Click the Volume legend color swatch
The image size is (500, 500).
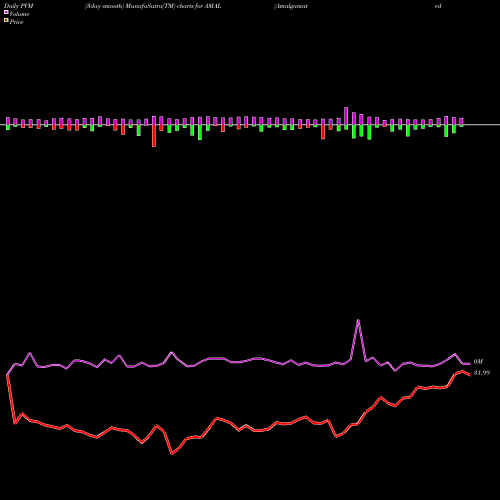(x=6, y=12)
